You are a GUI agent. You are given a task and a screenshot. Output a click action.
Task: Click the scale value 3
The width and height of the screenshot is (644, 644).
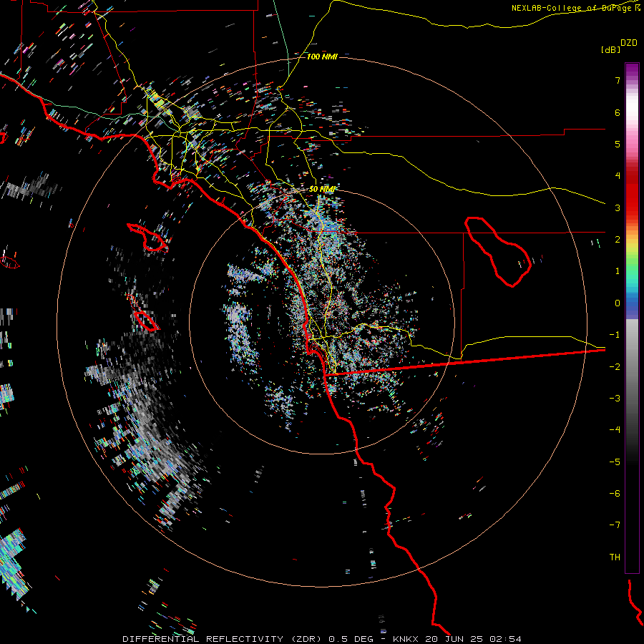(618, 208)
